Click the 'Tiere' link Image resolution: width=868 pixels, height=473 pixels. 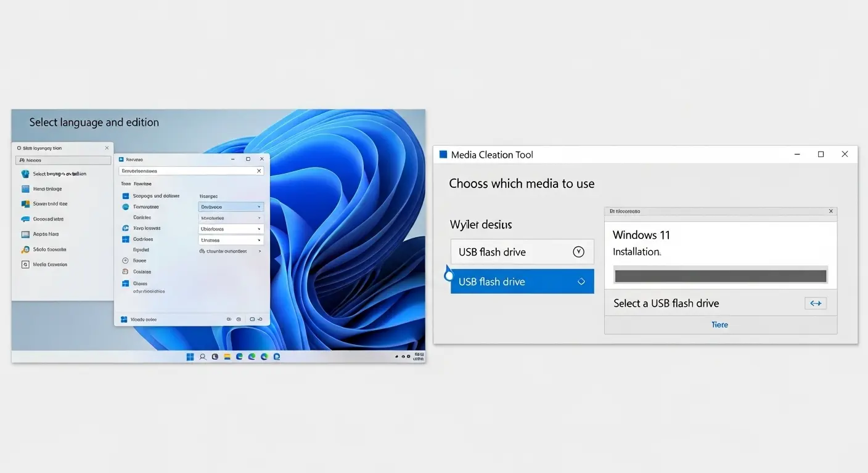coord(720,325)
